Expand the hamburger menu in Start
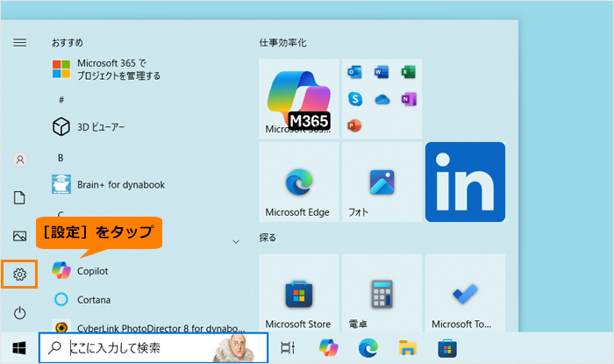 (x=20, y=42)
